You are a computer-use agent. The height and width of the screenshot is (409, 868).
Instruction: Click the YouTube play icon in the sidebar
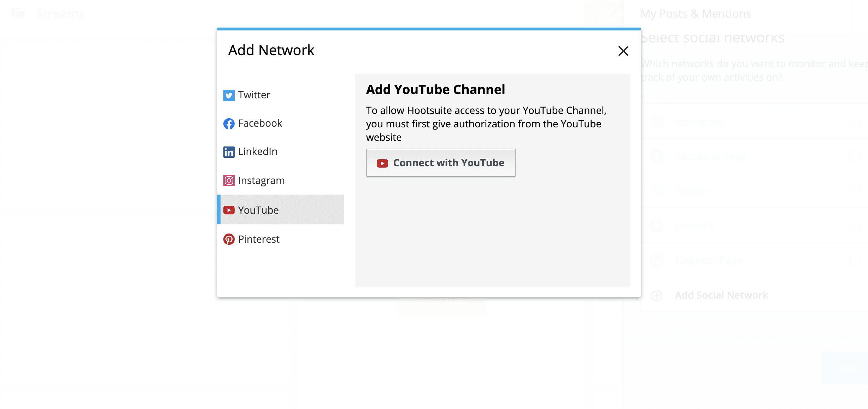pos(229,210)
